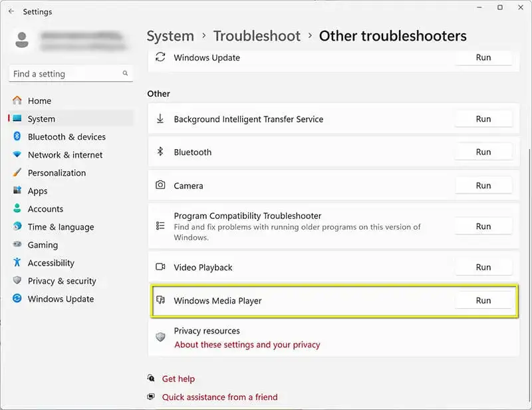Click the back arrow in Settings title bar

pyautogui.click(x=11, y=12)
